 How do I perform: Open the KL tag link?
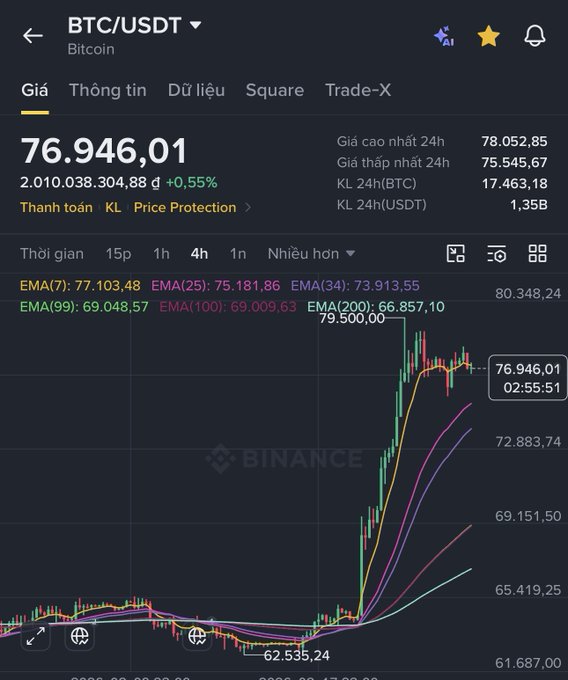113,207
